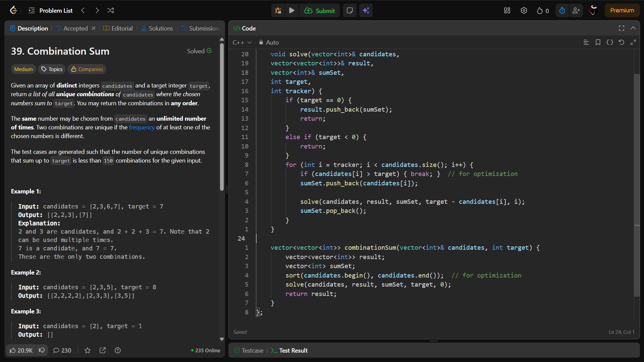Run the code with play button
The width and height of the screenshot is (644, 362).
(x=291, y=10)
